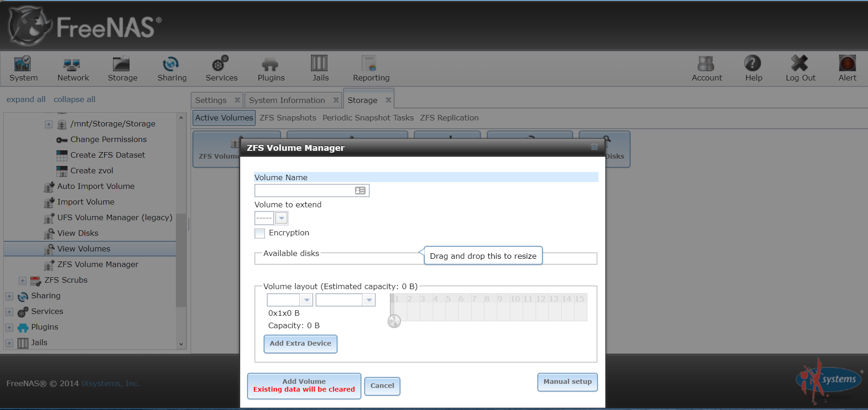
Task: Click the ZFS Scrubs calendar icon
Action: [36, 280]
